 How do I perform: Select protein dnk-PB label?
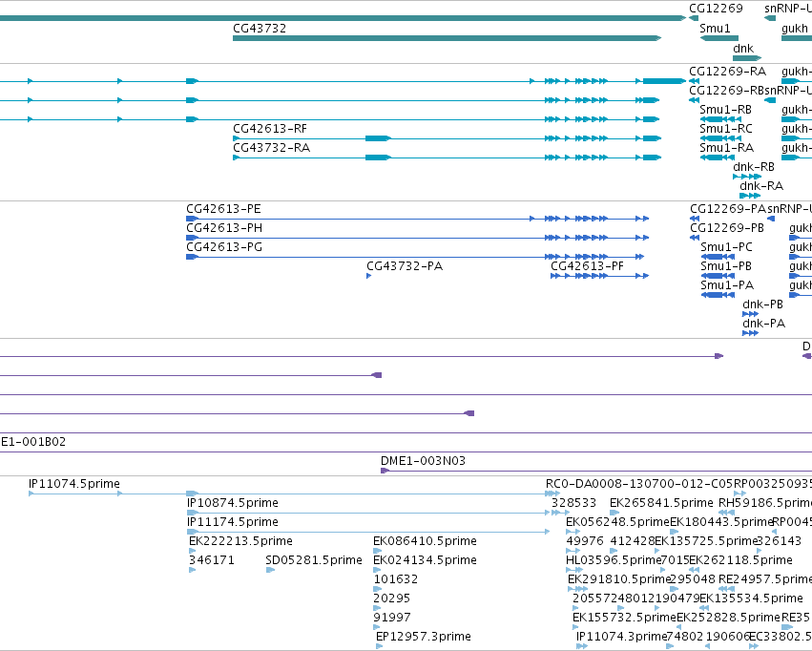tap(762, 305)
